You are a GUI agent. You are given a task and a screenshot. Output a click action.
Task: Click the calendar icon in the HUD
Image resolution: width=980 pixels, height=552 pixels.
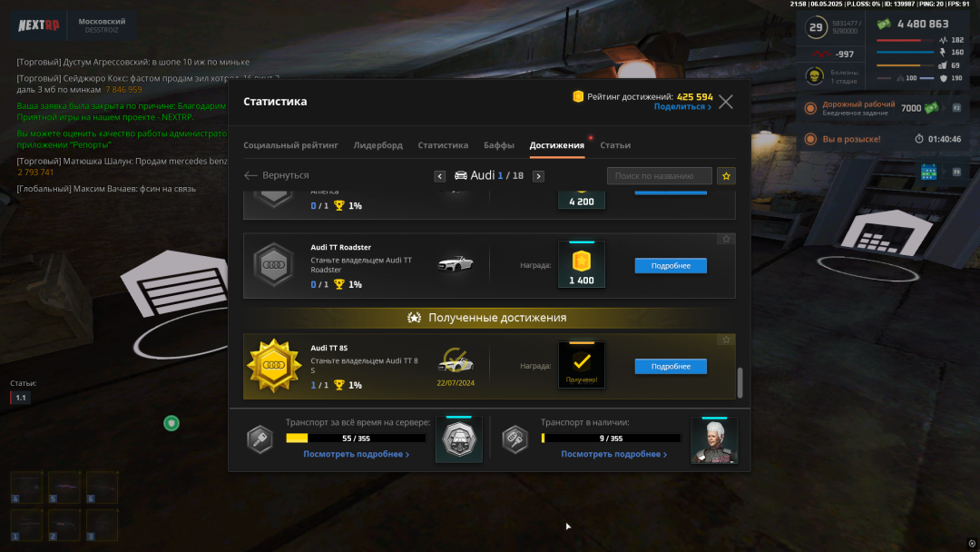tap(929, 172)
